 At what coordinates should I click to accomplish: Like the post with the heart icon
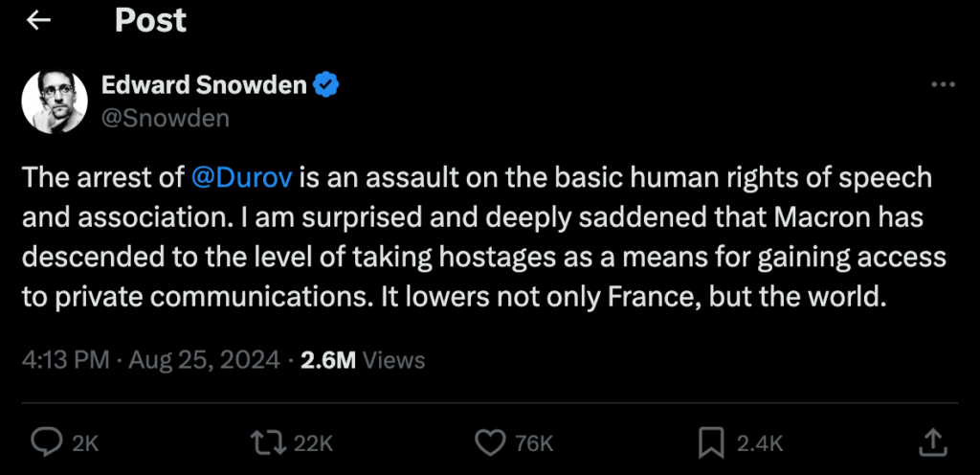(x=490, y=441)
